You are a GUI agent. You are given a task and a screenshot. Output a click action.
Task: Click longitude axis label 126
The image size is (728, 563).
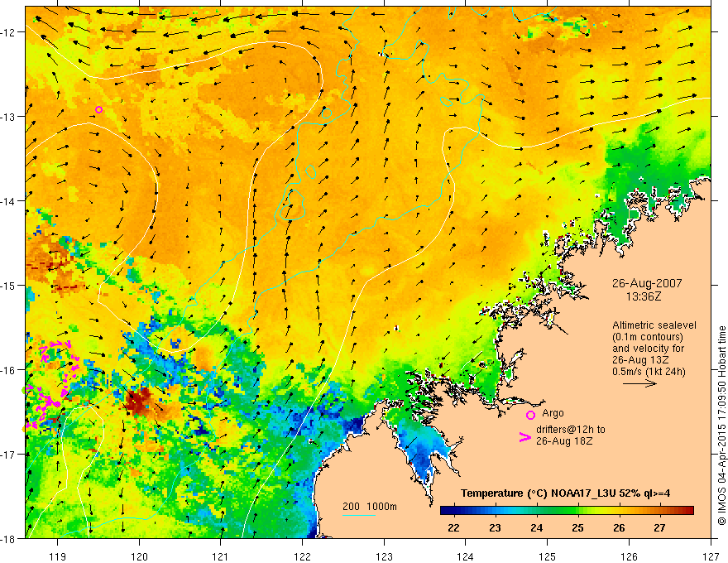[x=629, y=556]
